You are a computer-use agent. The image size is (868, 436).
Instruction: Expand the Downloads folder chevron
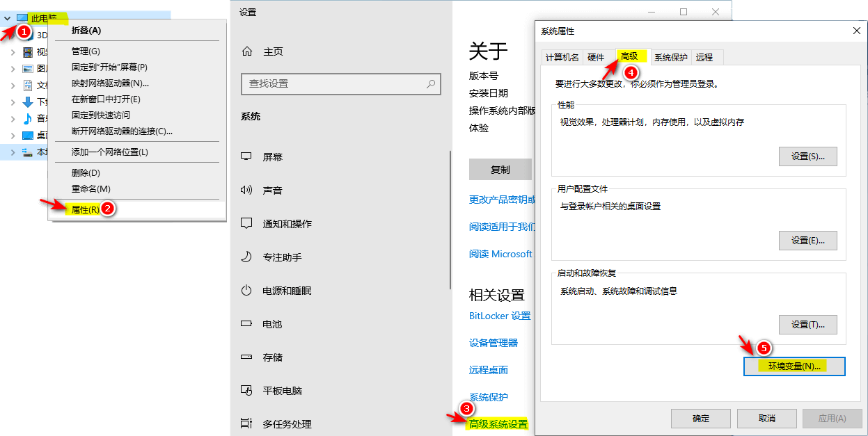tap(13, 102)
